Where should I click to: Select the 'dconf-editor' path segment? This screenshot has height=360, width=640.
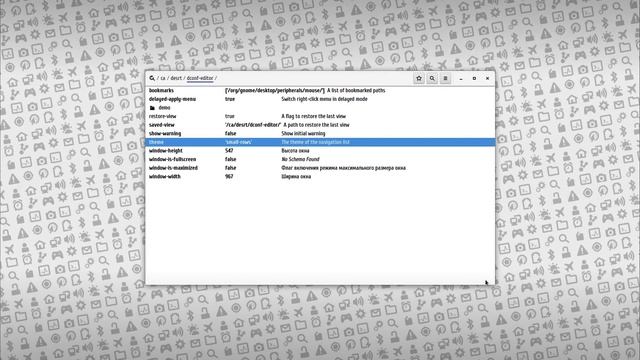coord(200,78)
